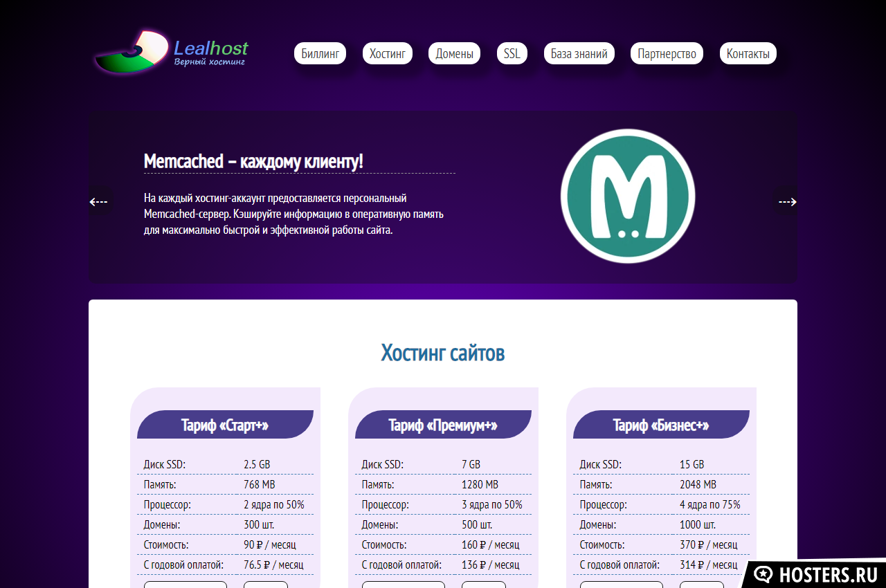Viewport: 886px width, 588px height.
Task: Select the Тариф «Премиум+» header
Action: [443, 425]
